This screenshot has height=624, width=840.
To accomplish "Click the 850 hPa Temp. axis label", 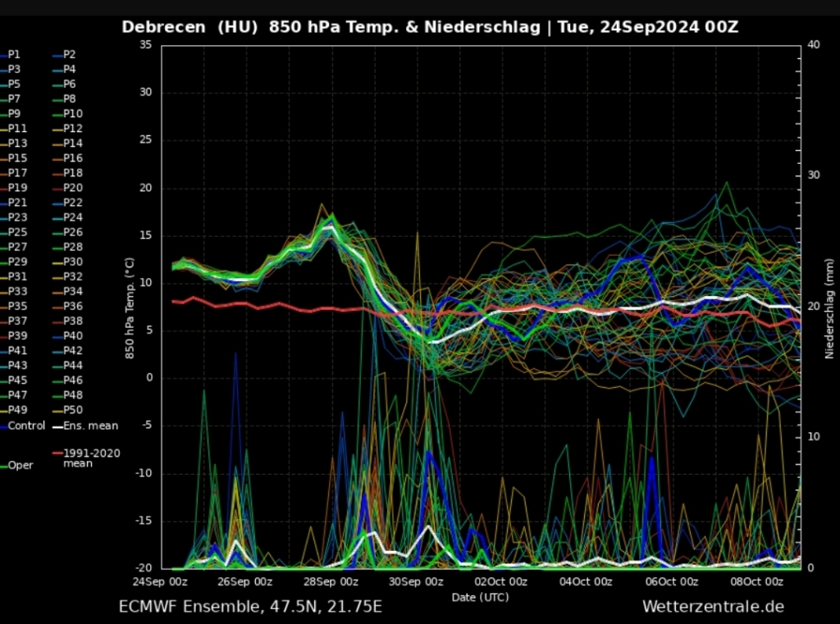I will [x=129, y=306].
